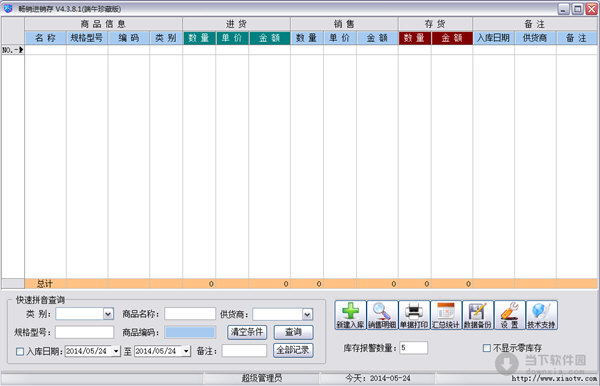
Task: Click the 查询 button
Action: [293, 332]
